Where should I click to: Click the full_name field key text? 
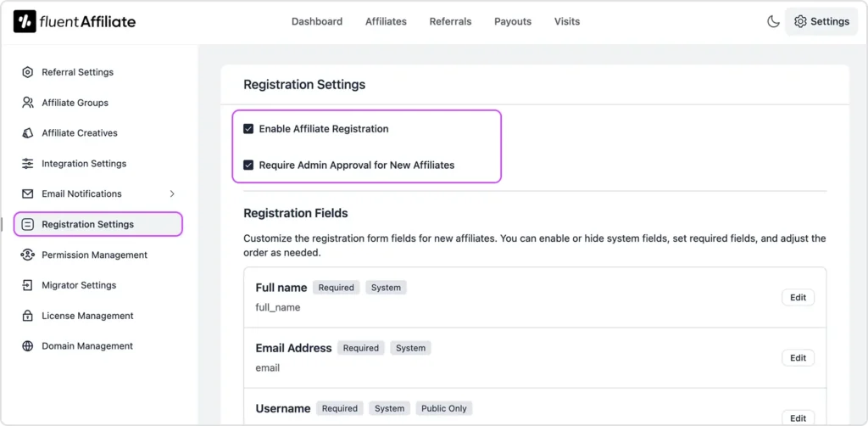click(278, 307)
